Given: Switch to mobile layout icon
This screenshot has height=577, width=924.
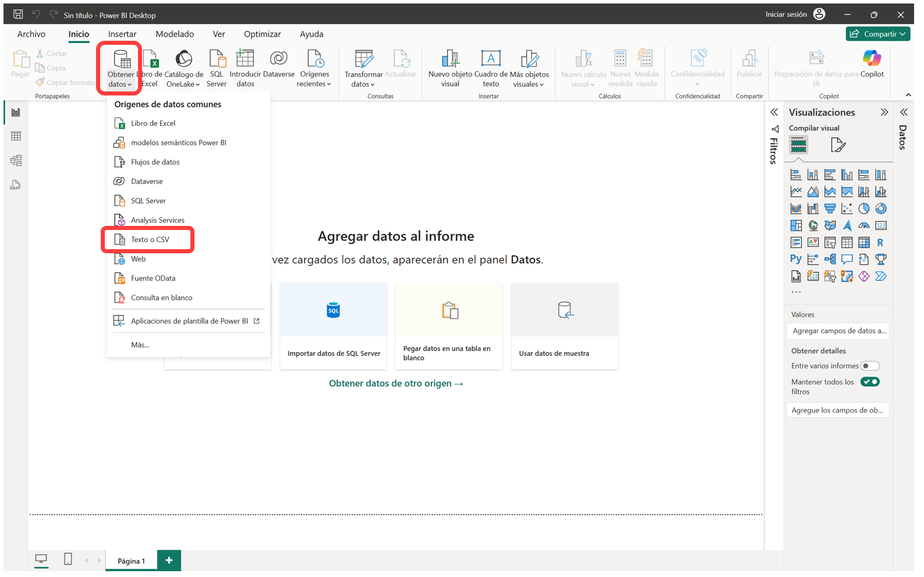Looking at the screenshot, I should pos(68,560).
